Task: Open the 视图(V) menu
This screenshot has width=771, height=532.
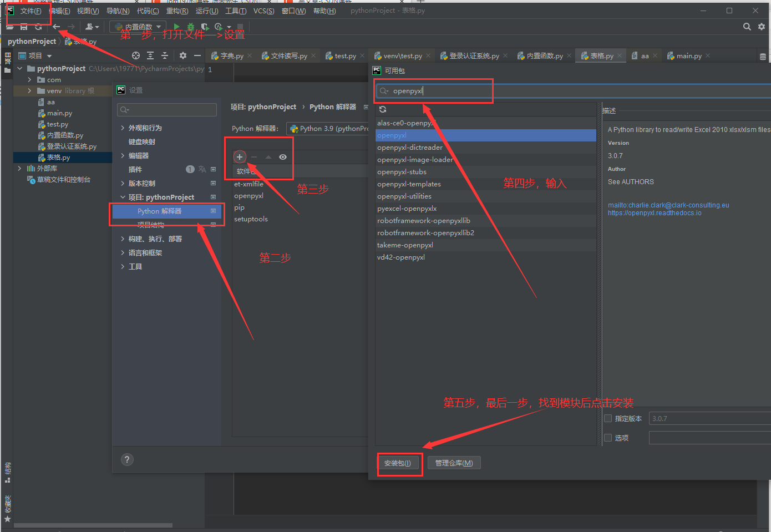Action: tap(88, 11)
